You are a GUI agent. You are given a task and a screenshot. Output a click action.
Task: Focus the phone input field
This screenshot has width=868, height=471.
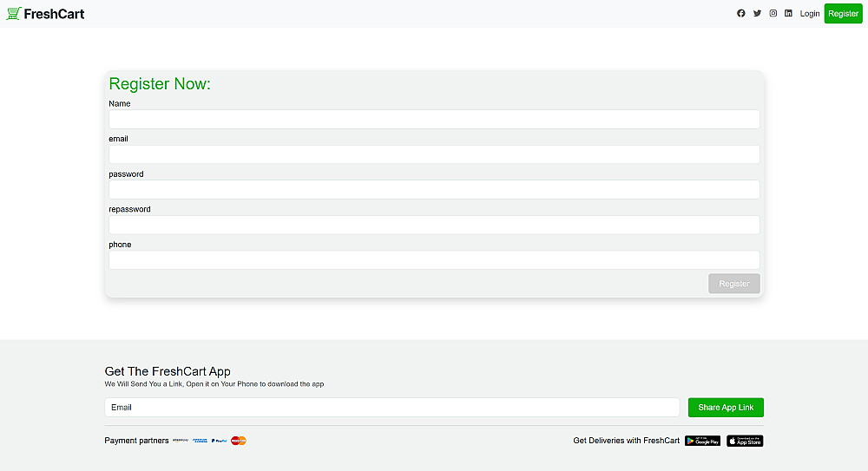coord(434,260)
